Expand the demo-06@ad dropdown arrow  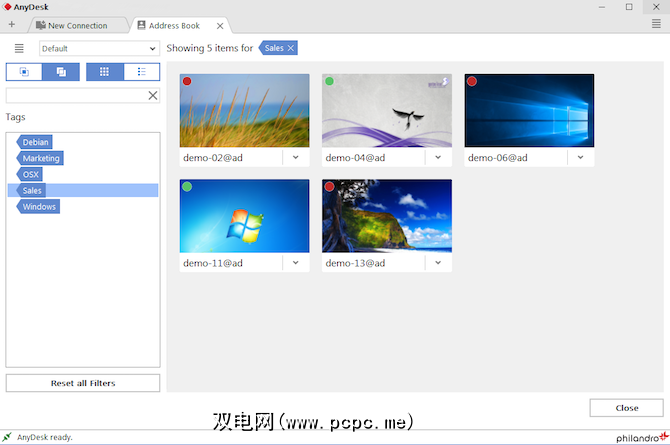click(x=580, y=157)
